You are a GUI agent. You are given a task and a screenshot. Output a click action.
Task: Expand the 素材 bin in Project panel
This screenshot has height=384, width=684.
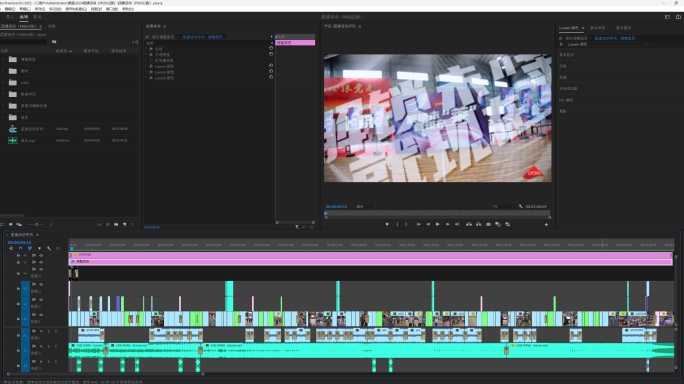(x=3, y=71)
